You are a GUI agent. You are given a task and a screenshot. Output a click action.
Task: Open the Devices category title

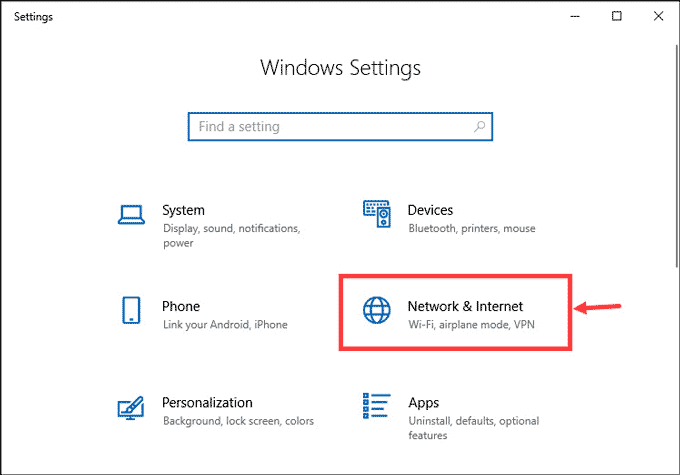(x=430, y=210)
